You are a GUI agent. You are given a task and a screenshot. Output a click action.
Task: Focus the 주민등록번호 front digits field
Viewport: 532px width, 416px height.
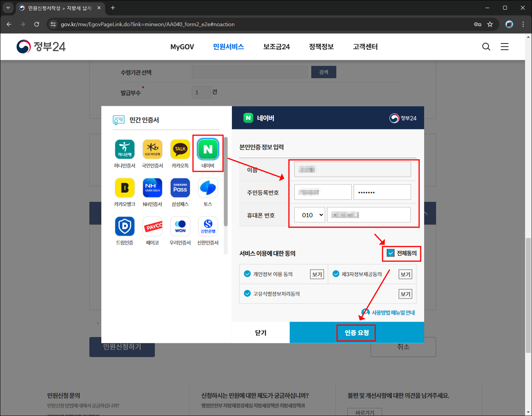pos(323,192)
